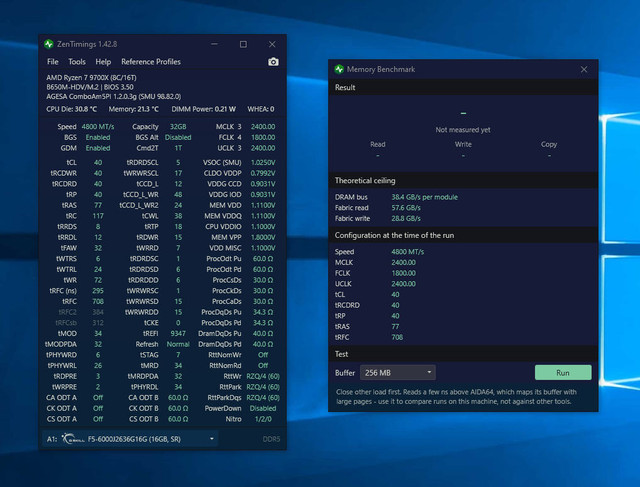640x487 pixels.
Task: Run the memory benchmark
Action: pyautogui.click(x=563, y=372)
